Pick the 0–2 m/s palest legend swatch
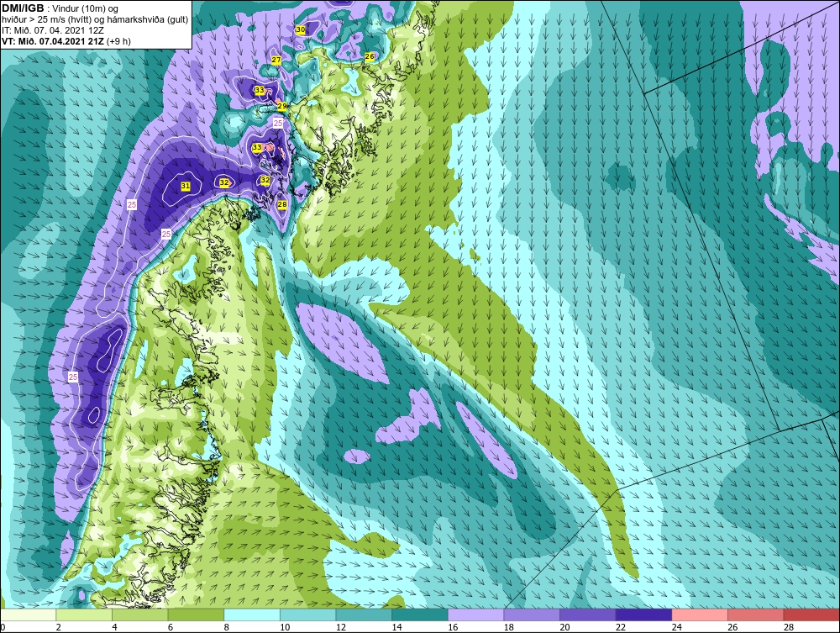The height and width of the screenshot is (633, 840). click(28, 615)
